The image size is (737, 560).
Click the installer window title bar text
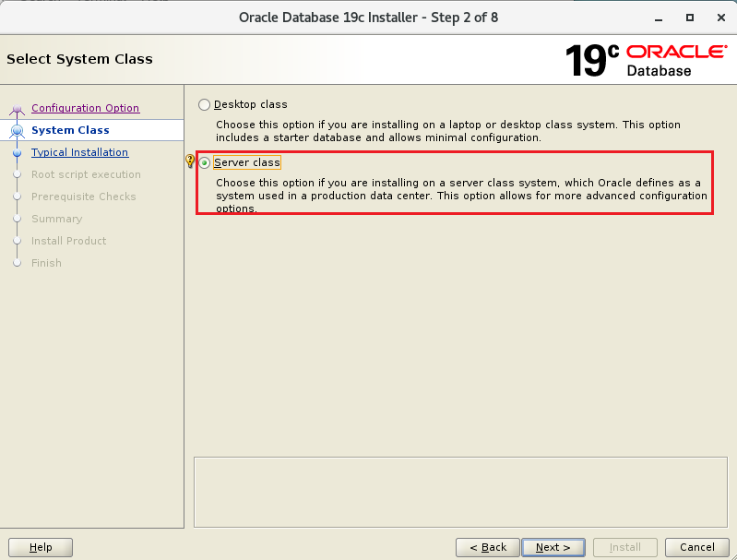tap(369, 18)
